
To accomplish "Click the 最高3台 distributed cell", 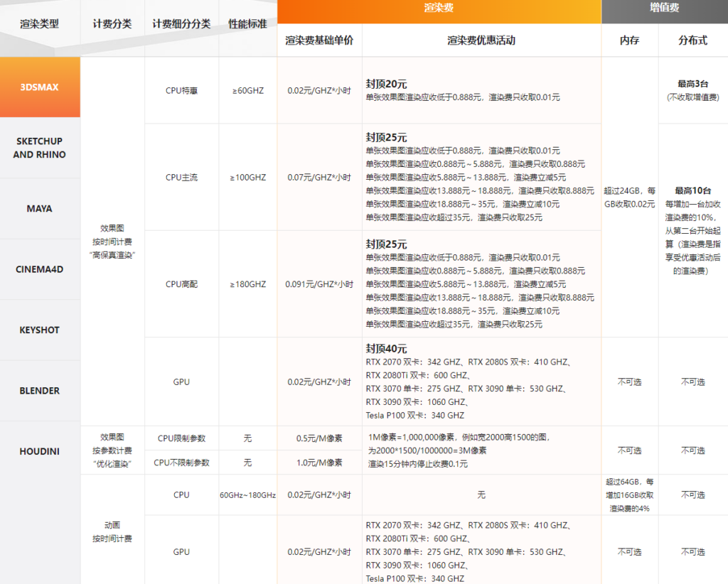I will (692, 90).
